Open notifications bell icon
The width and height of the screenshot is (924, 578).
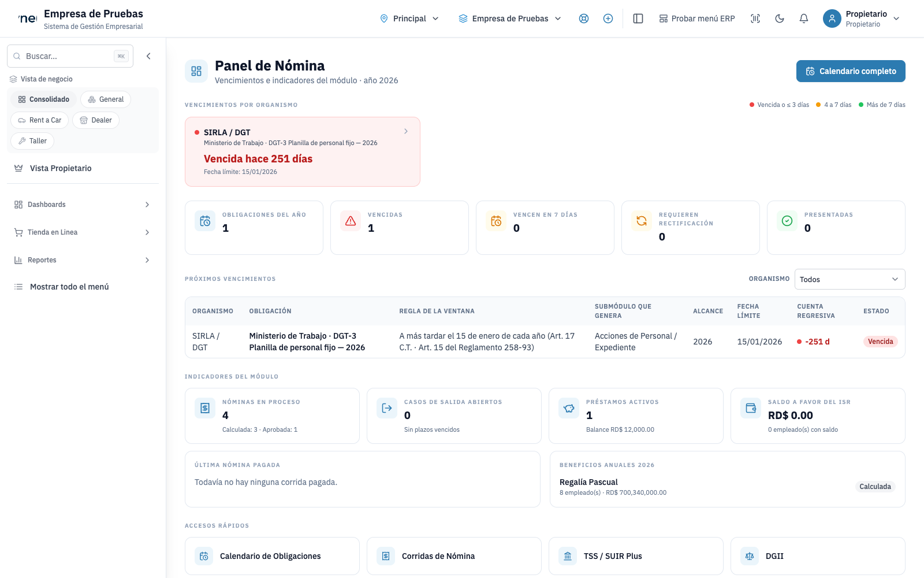coord(804,18)
